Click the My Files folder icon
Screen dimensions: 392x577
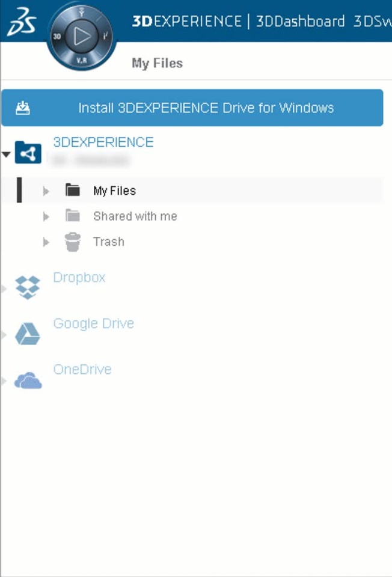(x=73, y=190)
